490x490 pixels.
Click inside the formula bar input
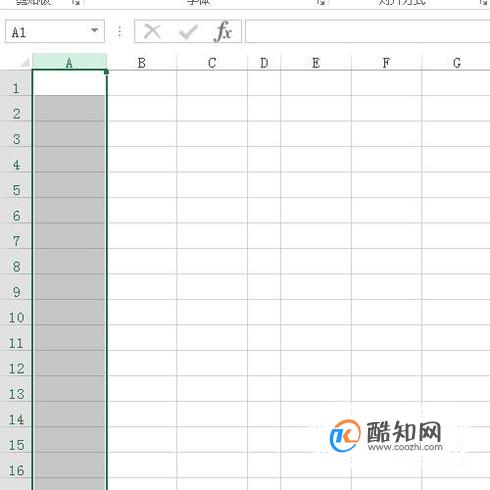pyautogui.click(x=368, y=31)
